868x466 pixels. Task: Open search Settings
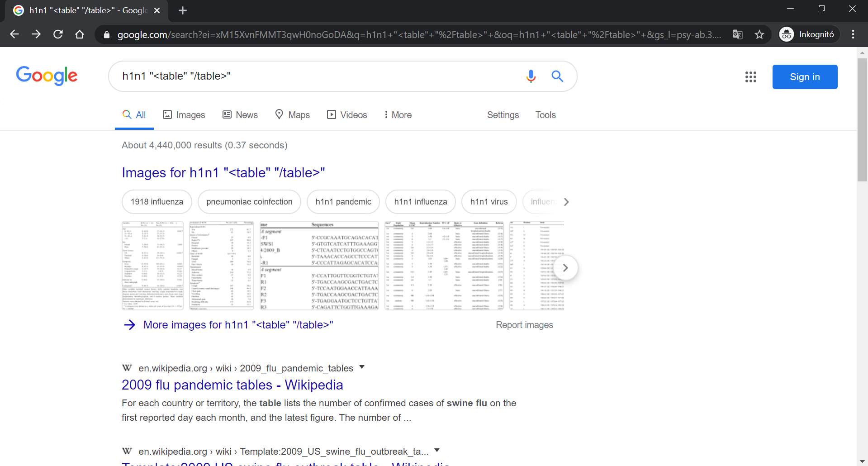click(x=503, y=115)
